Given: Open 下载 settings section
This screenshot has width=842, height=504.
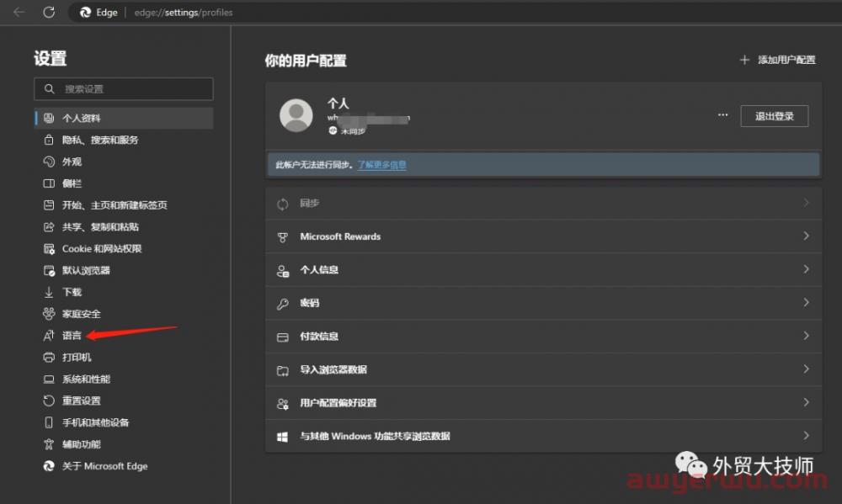Looking at the screenshot, I should click(x=124, y=292).
